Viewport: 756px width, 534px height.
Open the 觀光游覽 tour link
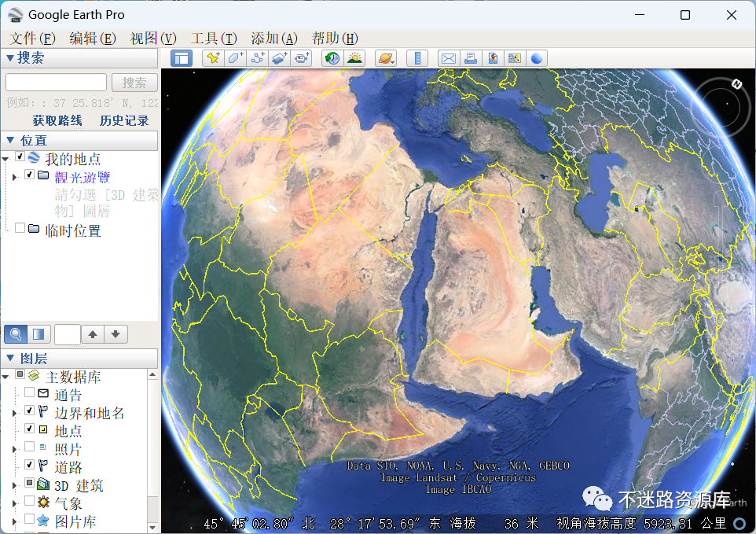tap(83, 178)
